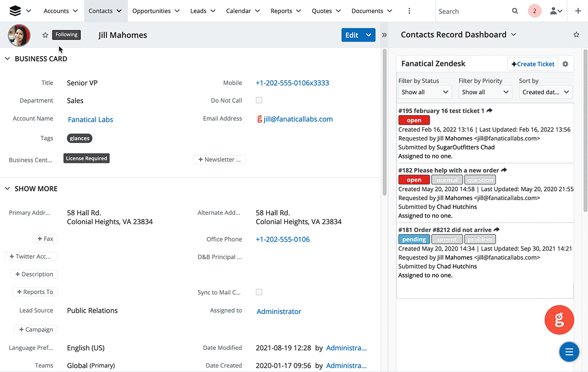
Task: Click the plus quick-create icon
Action: 578,11
